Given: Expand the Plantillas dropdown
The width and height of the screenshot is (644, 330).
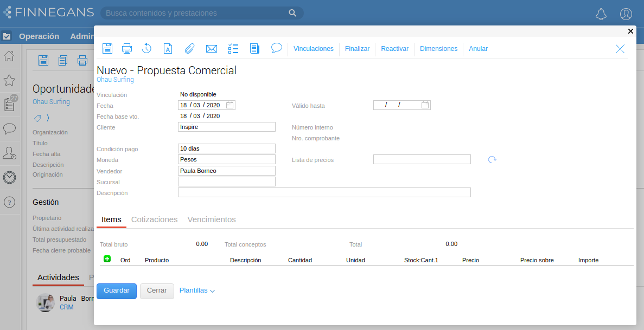Looking at the screenshot, I should point(197,291).
